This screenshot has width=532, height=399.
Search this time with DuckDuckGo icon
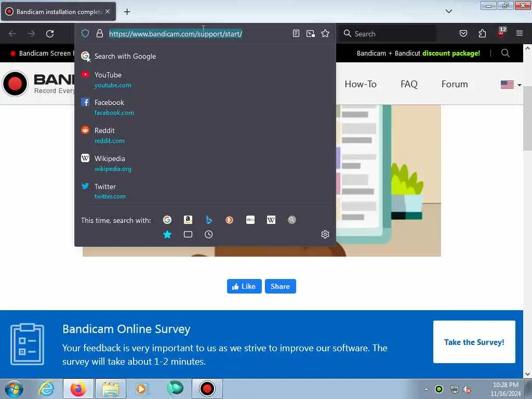point(229,220)
